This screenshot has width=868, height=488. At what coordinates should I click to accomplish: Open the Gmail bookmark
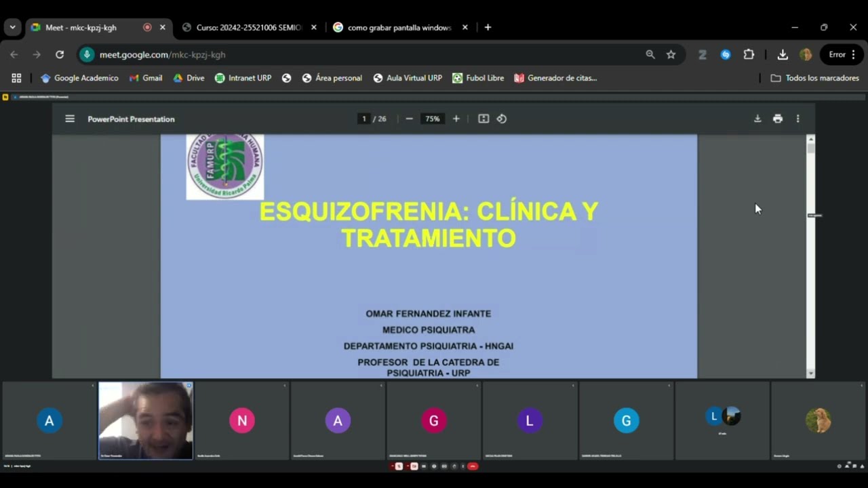146,78
